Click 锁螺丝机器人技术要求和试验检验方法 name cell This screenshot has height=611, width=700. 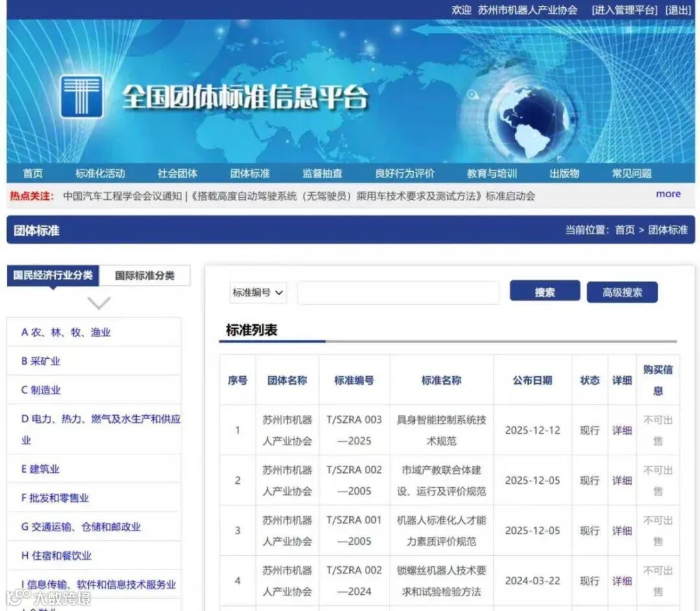click(441, 581)
